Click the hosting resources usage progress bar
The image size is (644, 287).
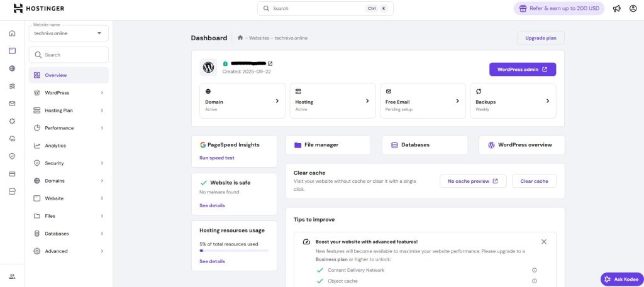coord(233,251)
